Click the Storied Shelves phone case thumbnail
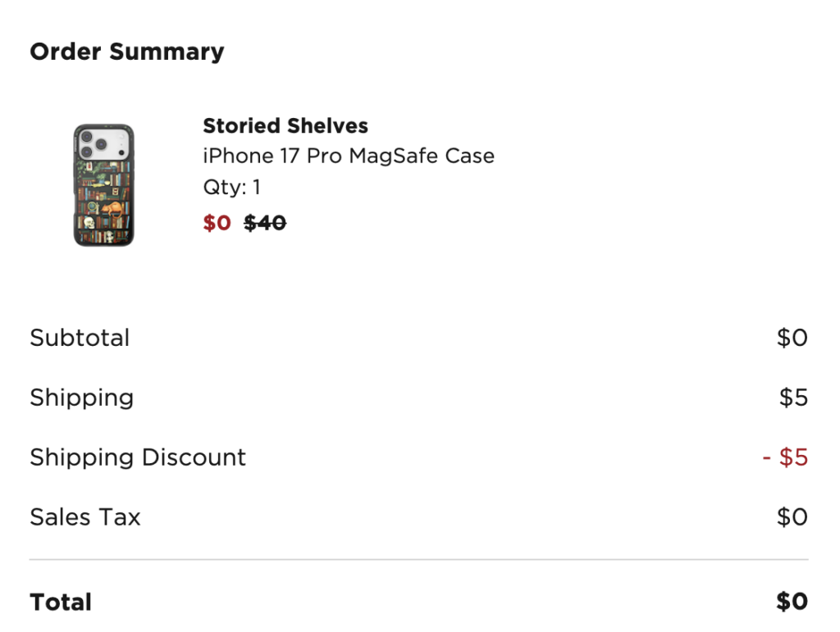Screen dimensions: 840x632 (103, 185)
